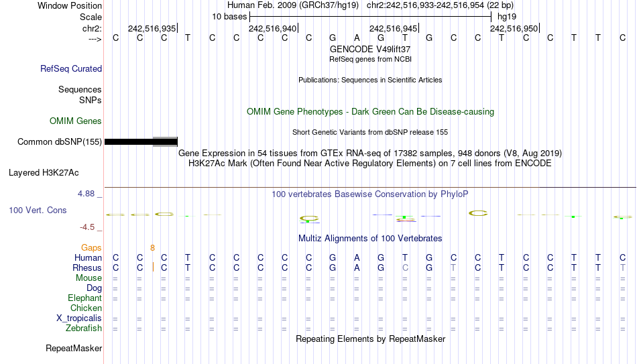Image resolution: width=637 pixels, height=364 pixels.
Task: Select the 10 bases scale bar
Action: pyautogui.click(x=371, y=17)
